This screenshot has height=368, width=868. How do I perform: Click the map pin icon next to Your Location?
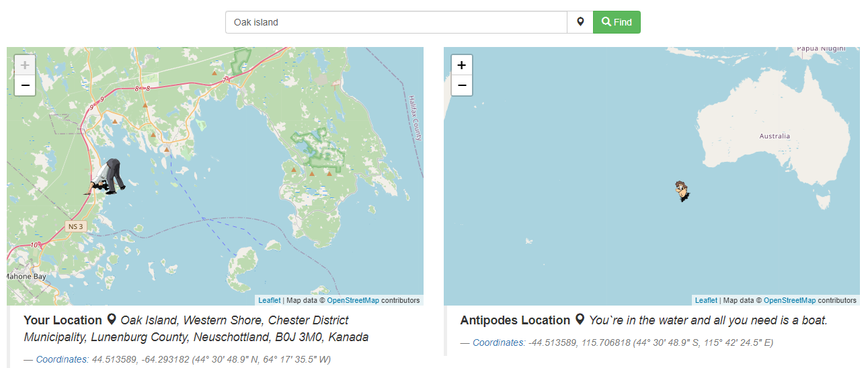pyautogui.click(x=112, y=320)
